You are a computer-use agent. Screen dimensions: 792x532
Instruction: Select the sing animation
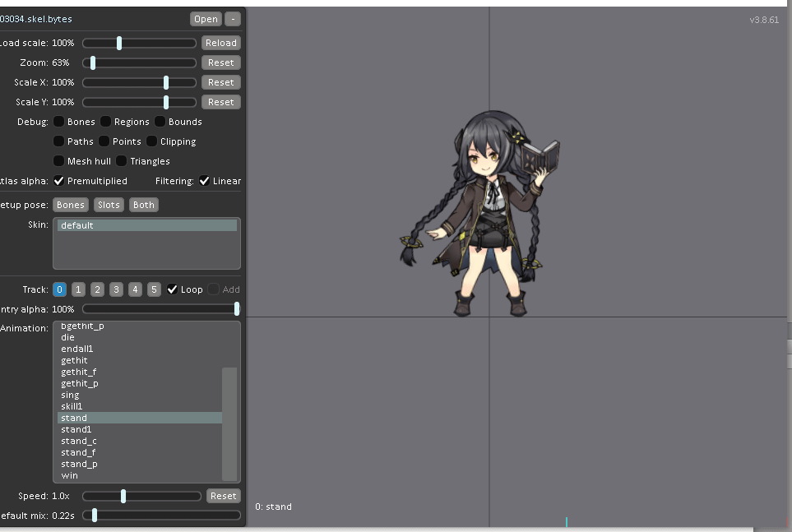140,395
